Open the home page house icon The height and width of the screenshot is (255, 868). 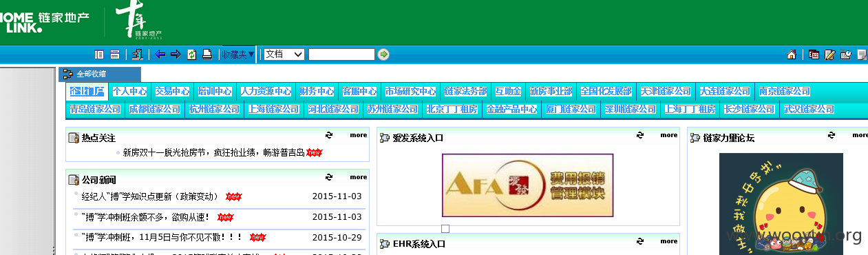click(x=792, y=54)
